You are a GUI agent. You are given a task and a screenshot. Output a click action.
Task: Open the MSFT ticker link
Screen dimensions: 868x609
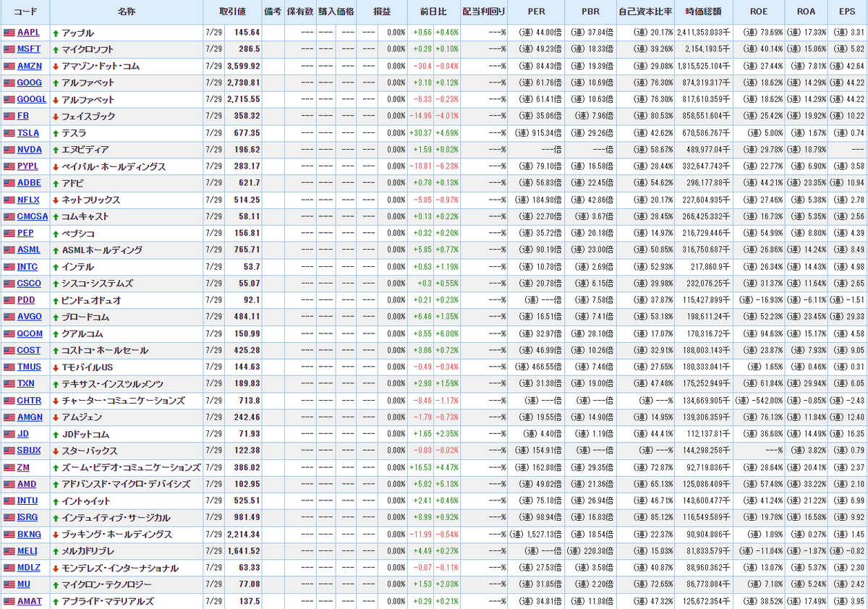point(29,49)
